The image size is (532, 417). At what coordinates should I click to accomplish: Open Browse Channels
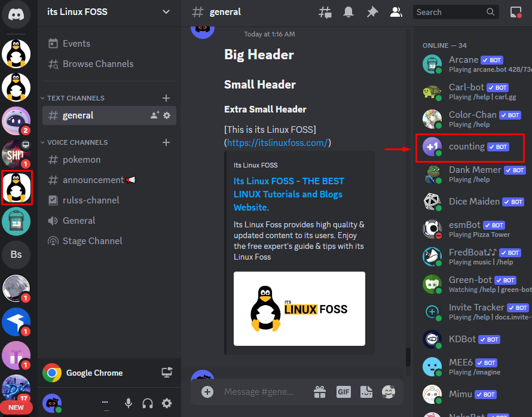pyautogui.click(x=109, y=64)
